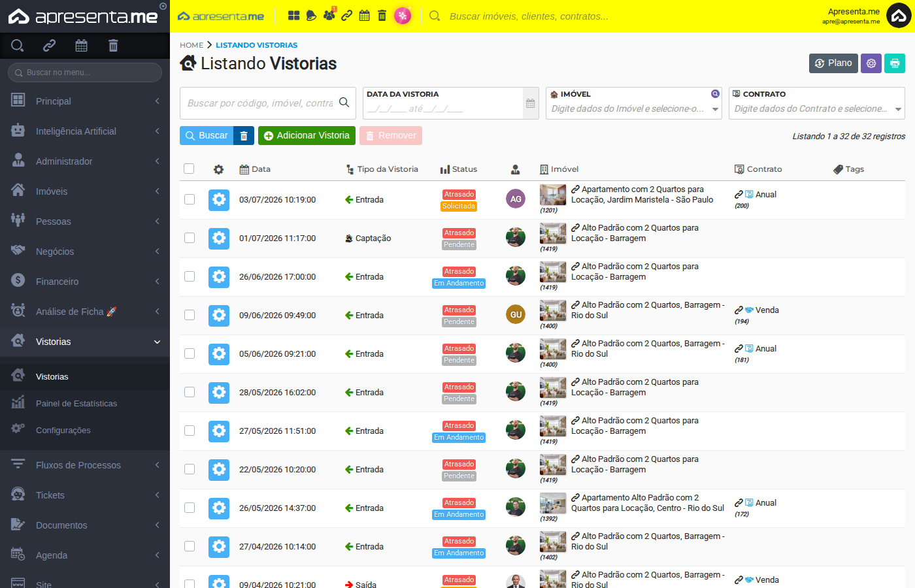Click the green print button
The image size is (915, 588).
895,63
